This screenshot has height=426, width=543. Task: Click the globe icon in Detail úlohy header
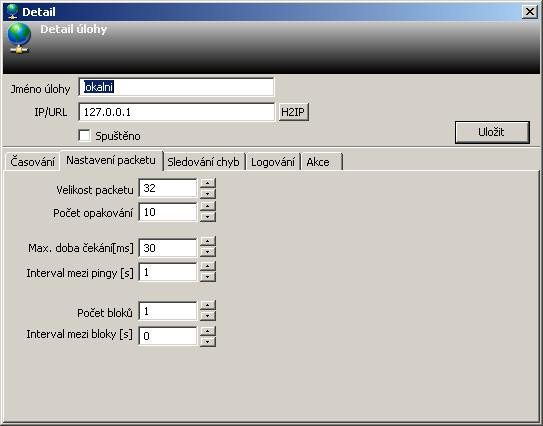(x=19, y=38)
